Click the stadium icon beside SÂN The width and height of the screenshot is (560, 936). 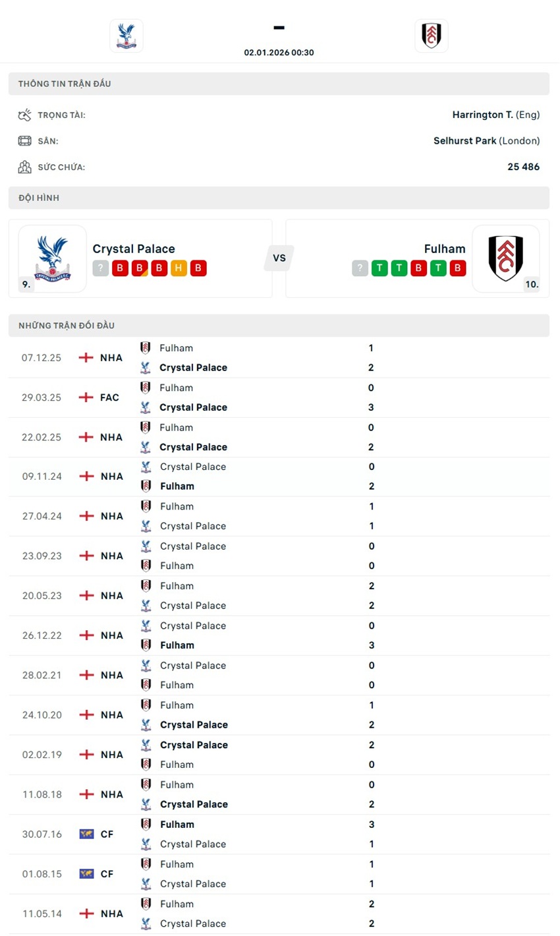coord(24,140)
